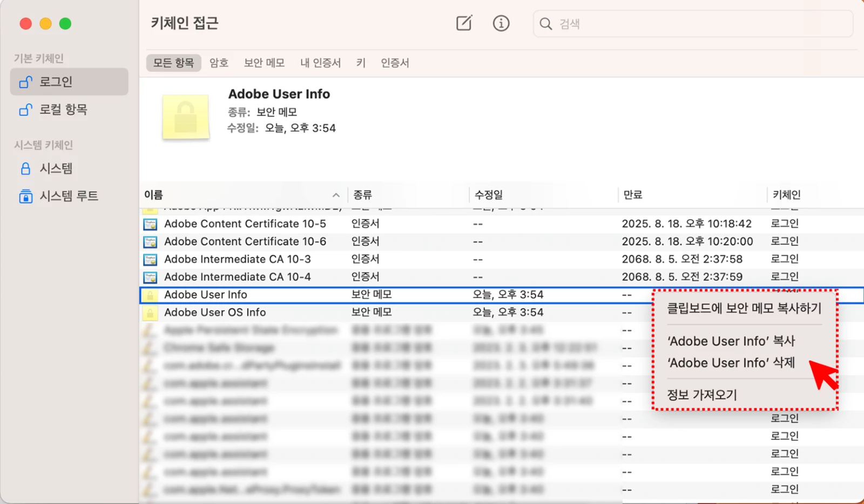Click the 오늘, 오후 3:54 cell for Adobe User OS Info
864x504 pixels.
508,312
